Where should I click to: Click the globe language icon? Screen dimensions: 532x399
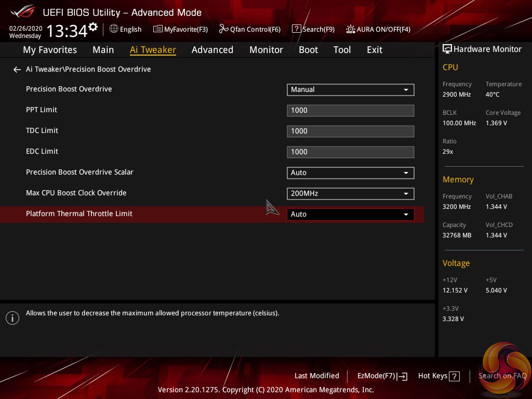click(x=114, y=29)
